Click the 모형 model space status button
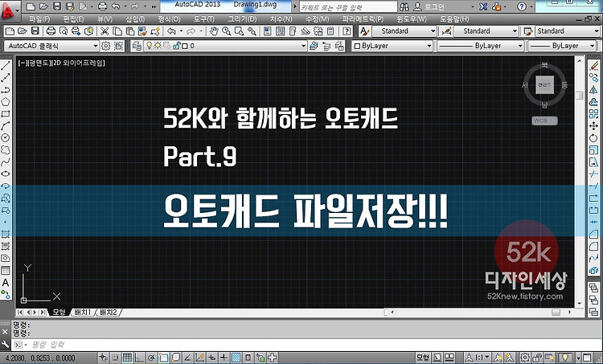The height and width of the screenshot is (364, 603). coord(423,358)
